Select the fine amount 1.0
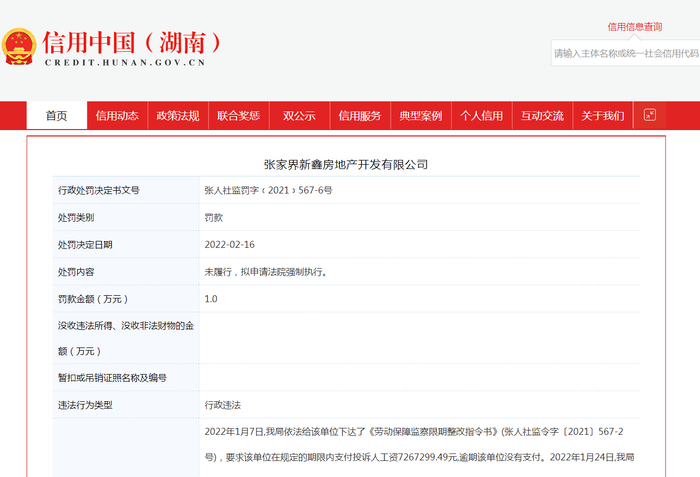Image resolution: width=700 pixels, height=477 pixels. [211, 299]
